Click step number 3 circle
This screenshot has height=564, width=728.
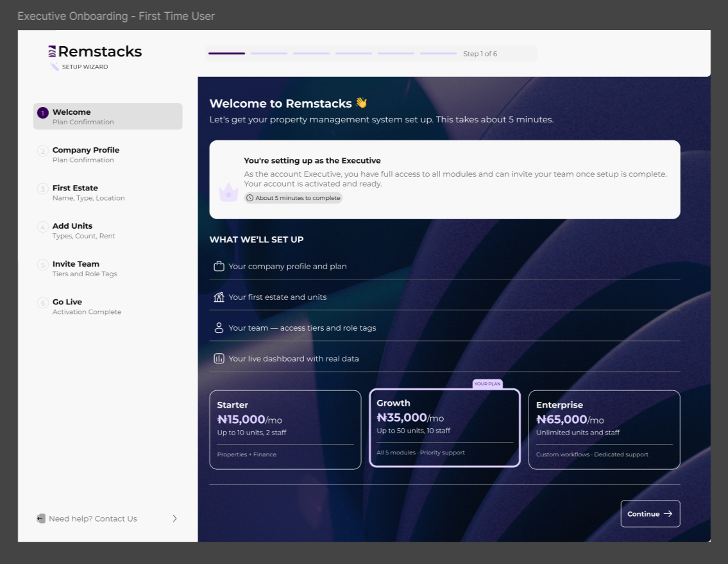pos(43,189)
